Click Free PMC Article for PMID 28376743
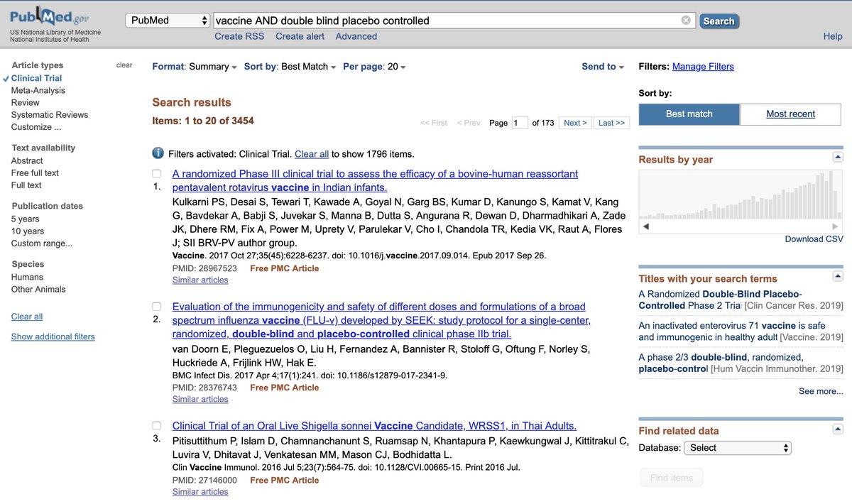 point(285,388)
